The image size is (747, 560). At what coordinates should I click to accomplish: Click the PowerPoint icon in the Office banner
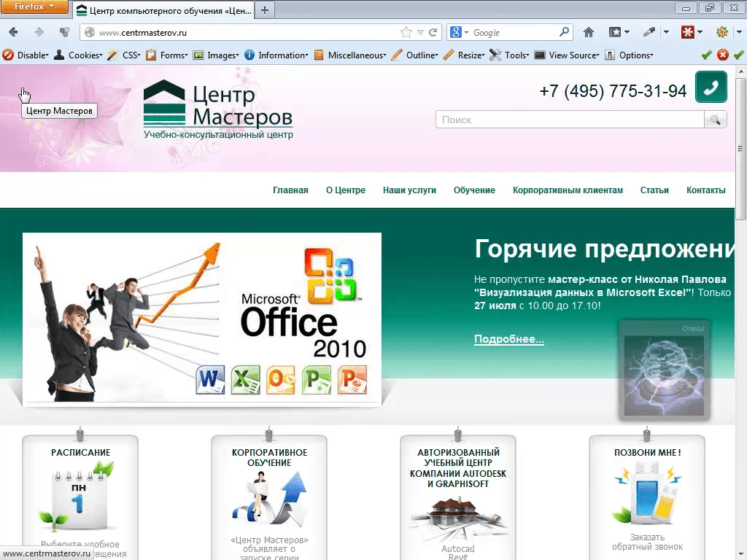(352, 380)
